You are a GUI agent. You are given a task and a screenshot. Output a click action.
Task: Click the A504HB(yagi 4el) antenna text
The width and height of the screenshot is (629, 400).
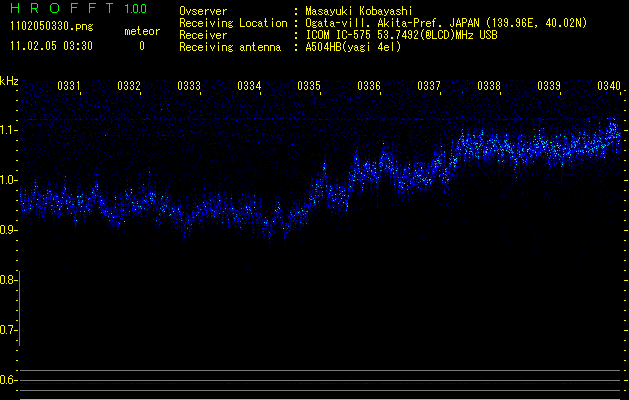point(353,47)
